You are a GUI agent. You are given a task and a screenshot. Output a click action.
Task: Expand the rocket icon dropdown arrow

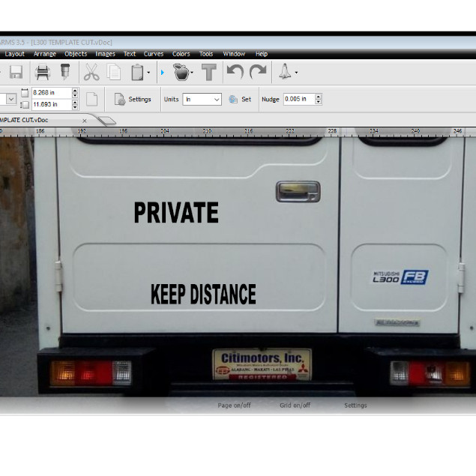[x=296, y=73]
